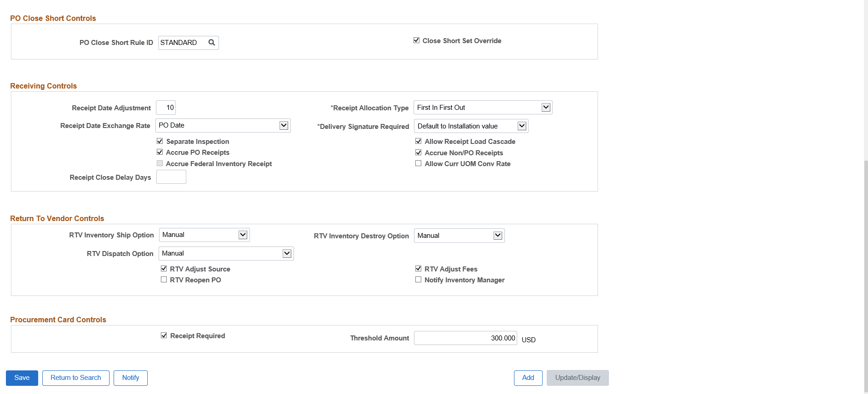Click 'USD' currency text
The height and width of the screenshot is (394, 868).
529,340
